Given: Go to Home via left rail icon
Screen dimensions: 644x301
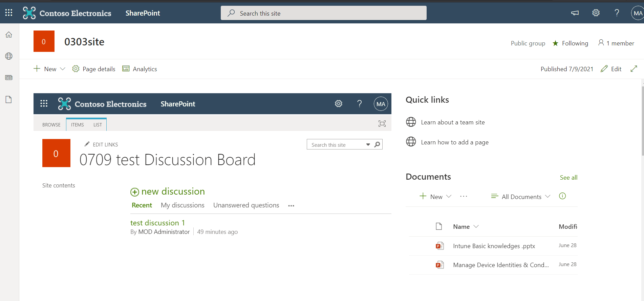Looking at the screenshot, I should (9, 35).
